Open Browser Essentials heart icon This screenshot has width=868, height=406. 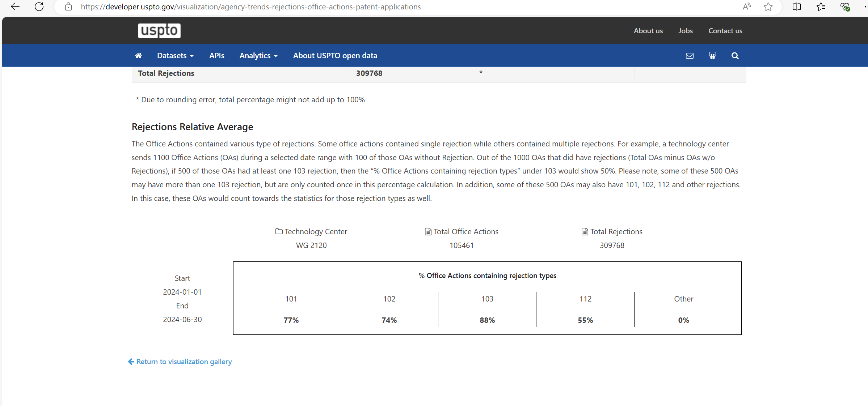(x=845, y=7)
